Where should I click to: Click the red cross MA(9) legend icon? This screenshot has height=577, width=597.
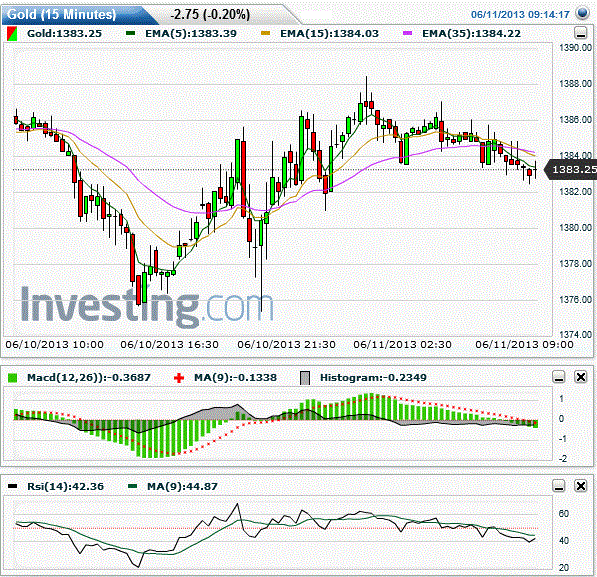[179, 378]
